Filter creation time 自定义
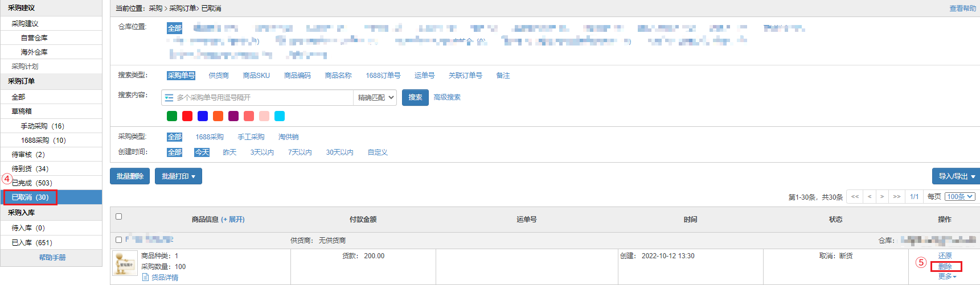 [378, 152]
